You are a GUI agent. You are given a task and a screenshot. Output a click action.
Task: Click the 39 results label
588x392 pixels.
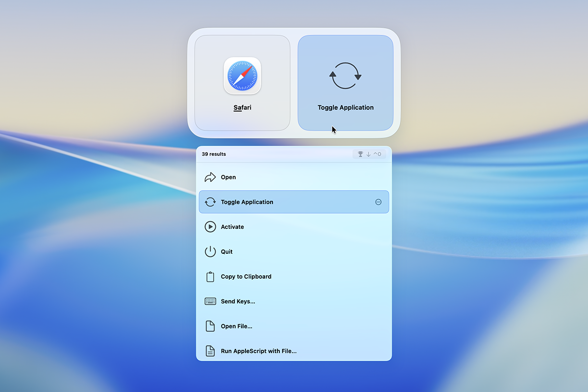pos(214,154)
